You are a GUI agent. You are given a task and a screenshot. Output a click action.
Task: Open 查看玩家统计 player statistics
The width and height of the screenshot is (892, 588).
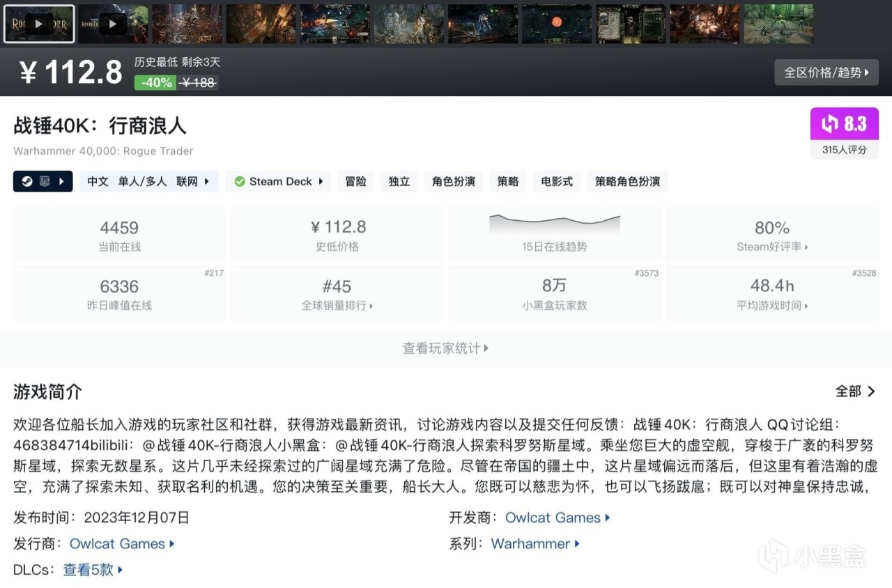click(x=446, y=348)
